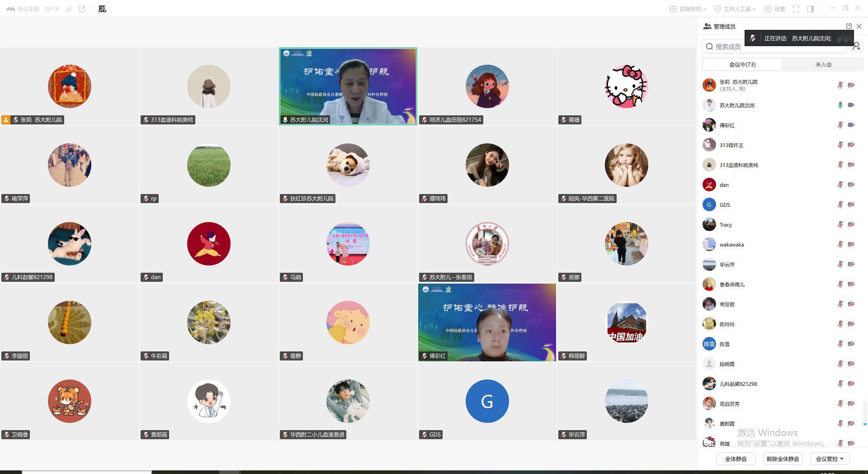Pop out the 管理成员 panel
The width and height of the screenshot is (868, 474).
(849, 27)
